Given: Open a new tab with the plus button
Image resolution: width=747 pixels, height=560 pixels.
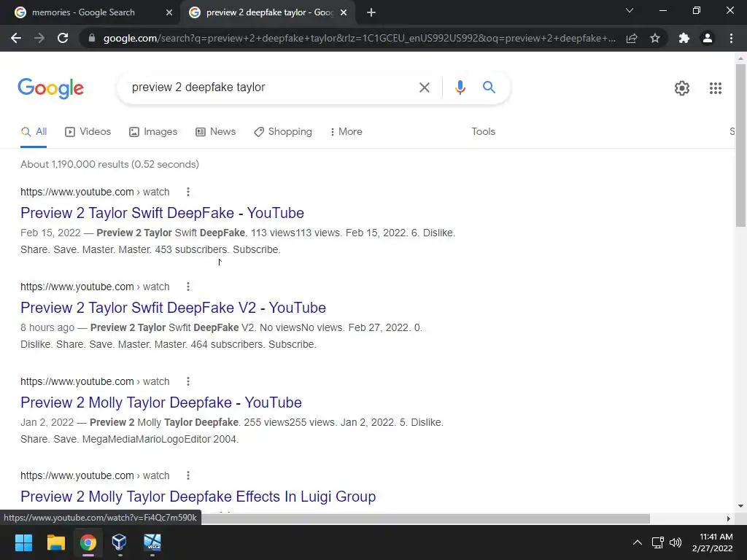Looking at the screenshot, I should coord(371,12).
